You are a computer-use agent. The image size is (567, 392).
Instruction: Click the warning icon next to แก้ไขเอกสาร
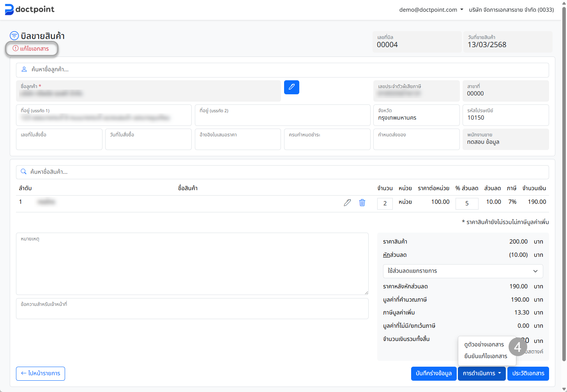click(16, 48)
